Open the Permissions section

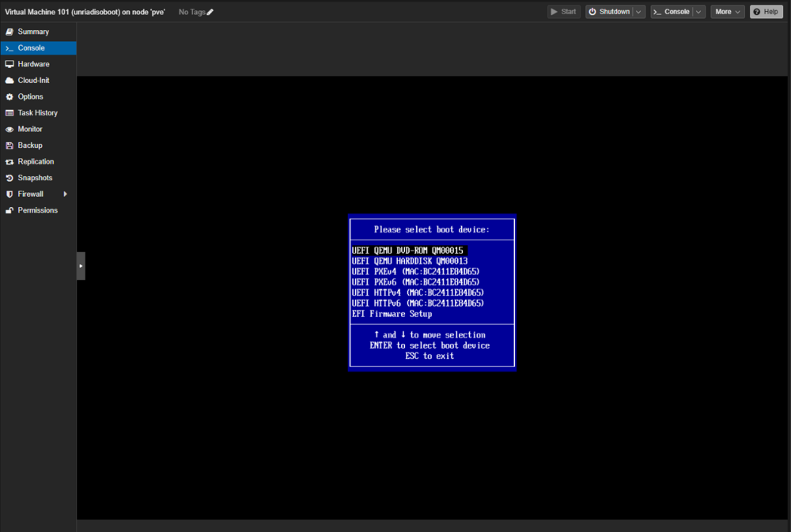point(38,210)
